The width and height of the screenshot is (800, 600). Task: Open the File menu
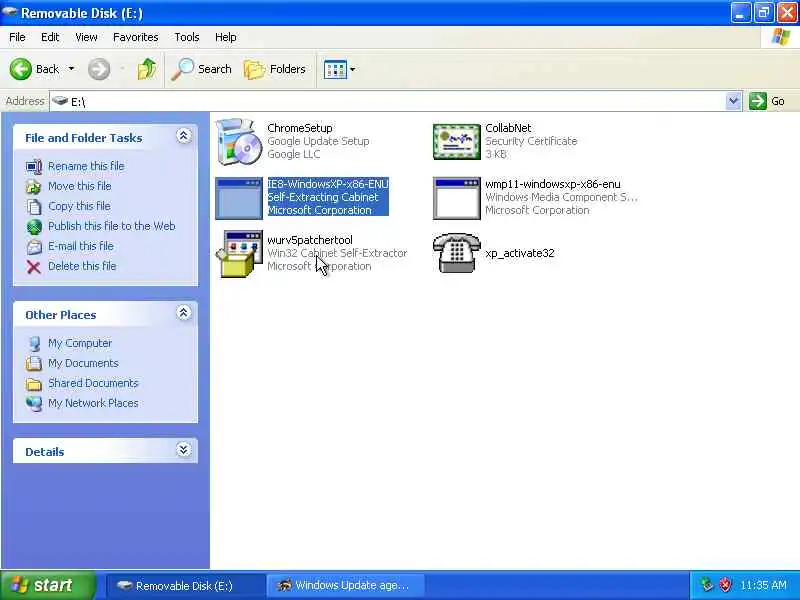17,37
